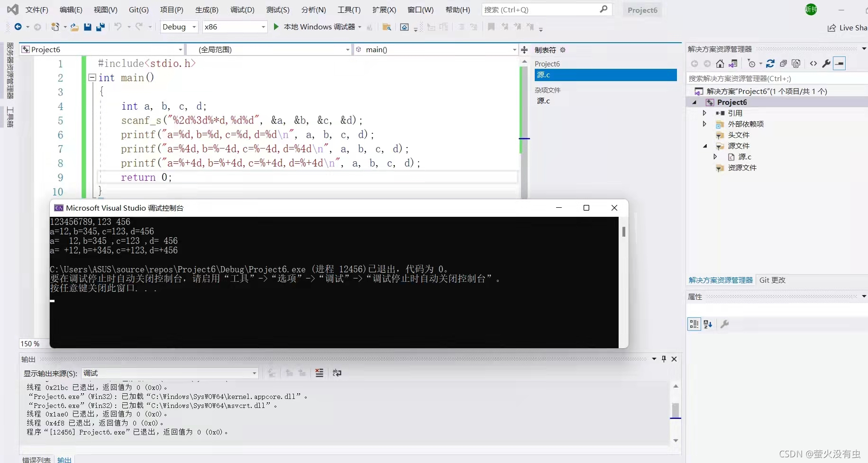Undo the last edit using toolbar arrow
Screen dimensions: 868x463
point(118,27)
